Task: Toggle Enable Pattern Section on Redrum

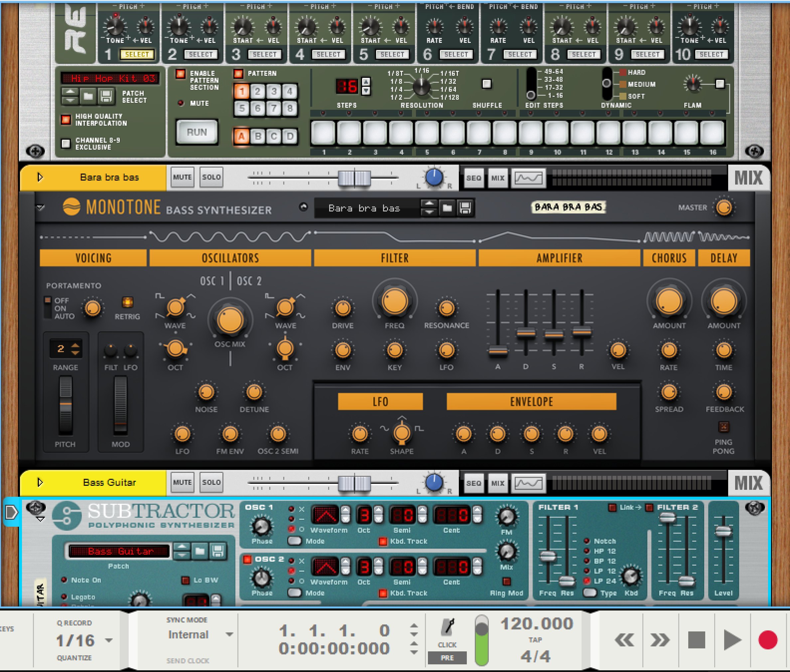Action: (x=180, y=73)
